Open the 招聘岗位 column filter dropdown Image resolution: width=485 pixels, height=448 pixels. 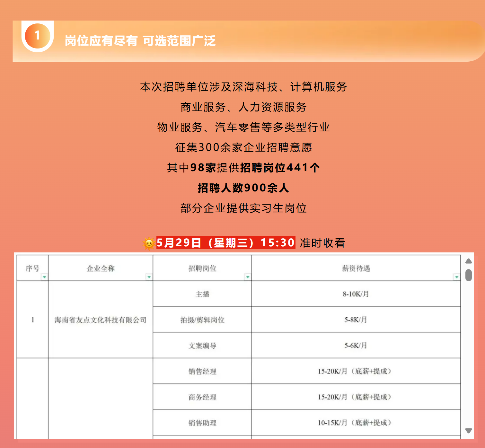click(248, 277)
